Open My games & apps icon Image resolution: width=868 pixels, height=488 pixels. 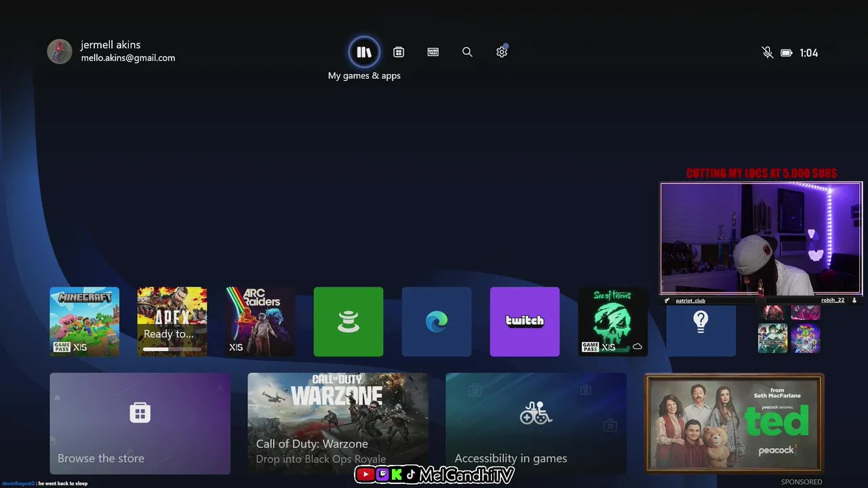click(364, 52)
